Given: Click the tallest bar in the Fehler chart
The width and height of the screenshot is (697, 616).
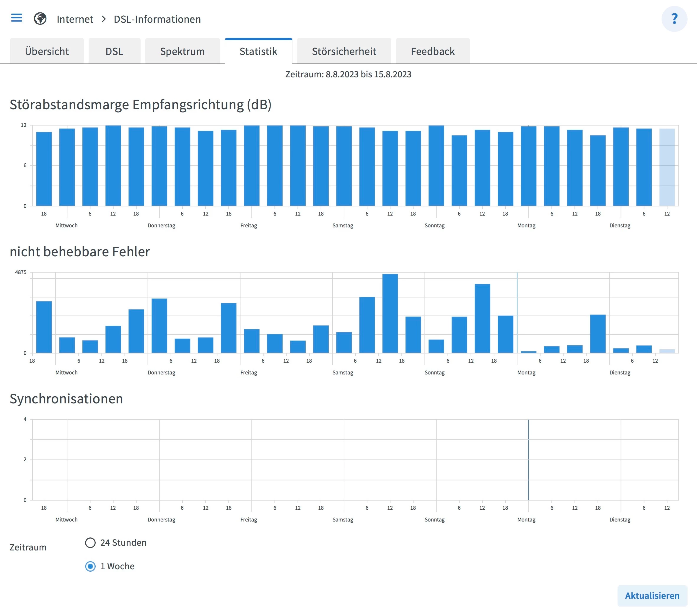Looking at the screenshot, I should (390, 313).
